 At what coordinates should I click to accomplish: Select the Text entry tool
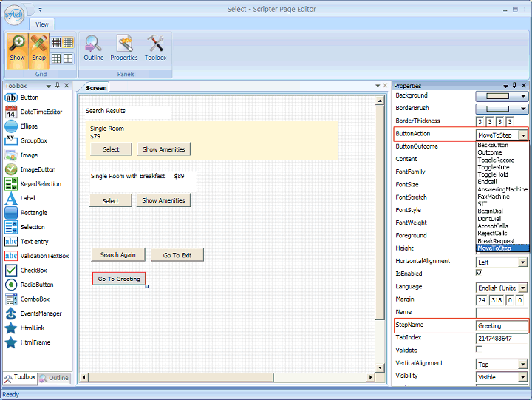click(x=27, y=242)
